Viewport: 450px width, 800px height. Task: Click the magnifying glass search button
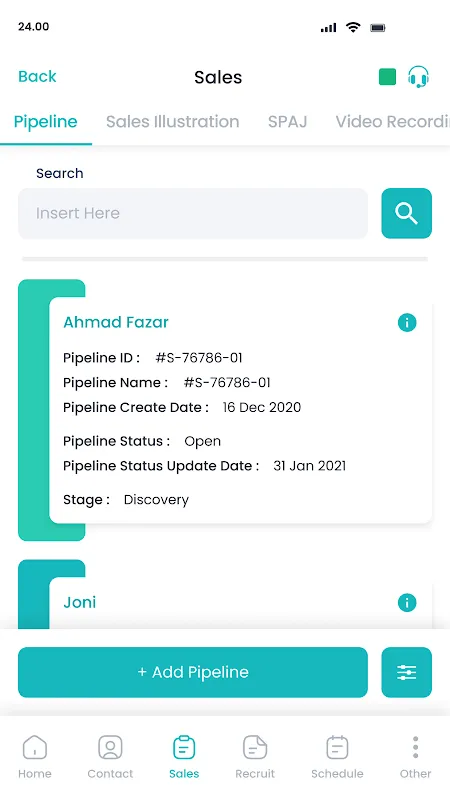(407, 213)
